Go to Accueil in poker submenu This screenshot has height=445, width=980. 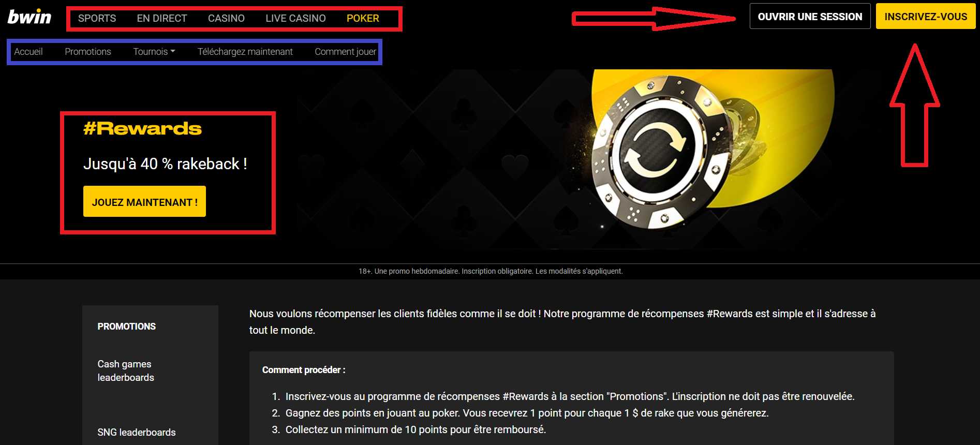point(28,52)
